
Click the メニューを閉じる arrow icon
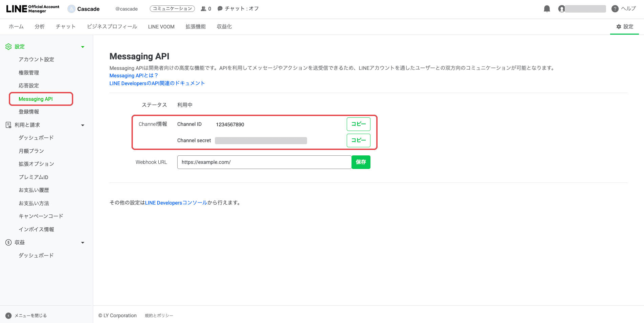[x=8, y=316]
